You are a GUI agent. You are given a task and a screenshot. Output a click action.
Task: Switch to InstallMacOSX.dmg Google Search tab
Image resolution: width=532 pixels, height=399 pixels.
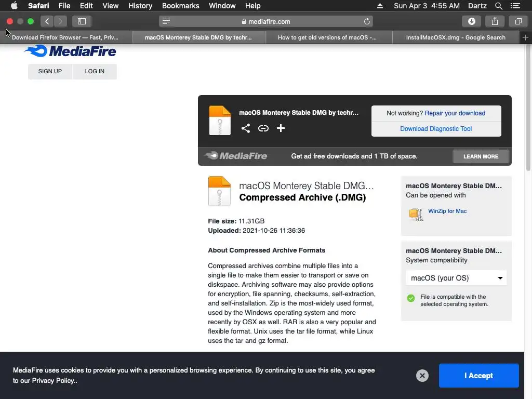pyautogui.click(x=456, y=37)
